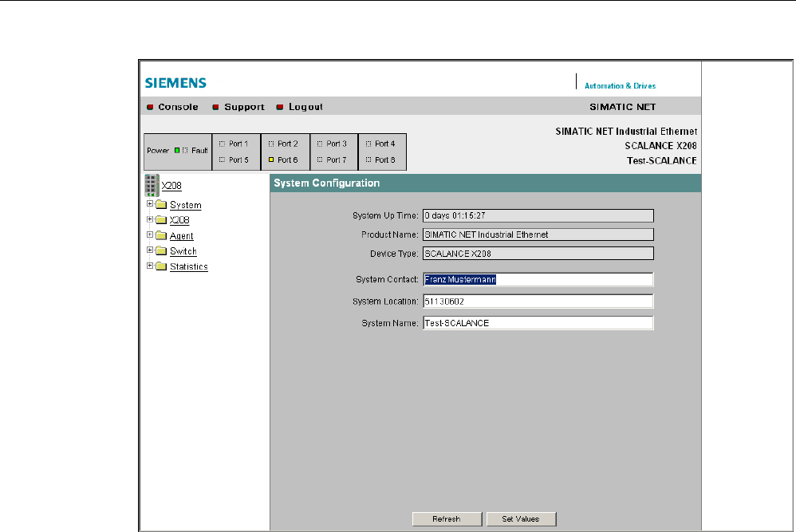
Task: Click the Port 1 label
Action: 238,144
